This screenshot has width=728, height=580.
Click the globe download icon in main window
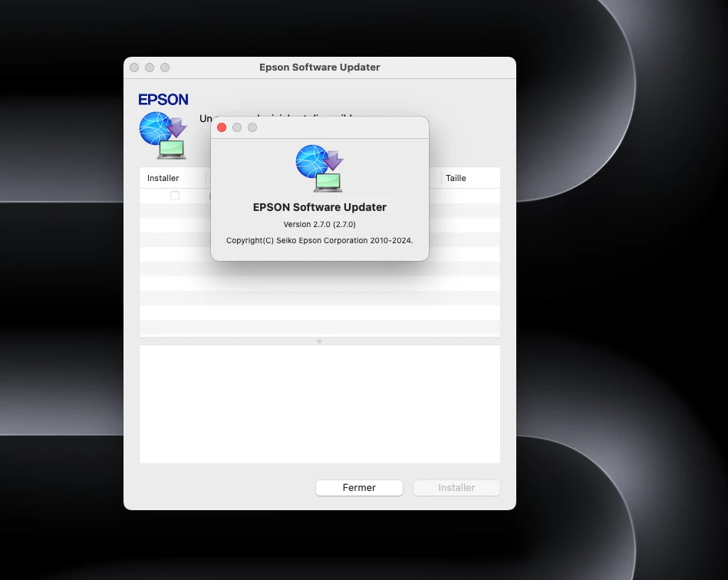point(163,136)
